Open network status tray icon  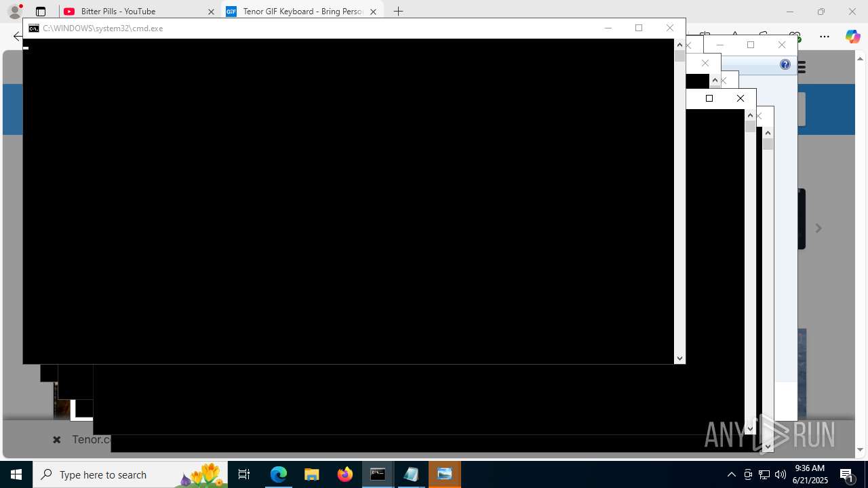pos(764,474)
